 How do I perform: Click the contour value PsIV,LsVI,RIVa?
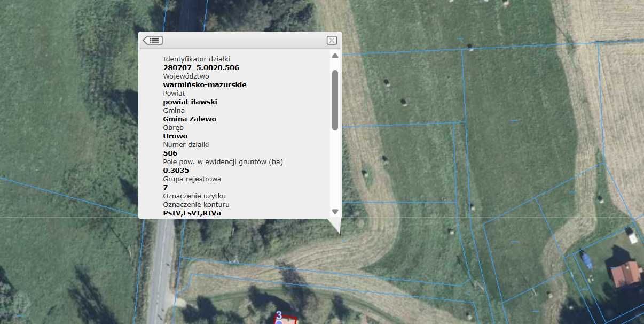click(x=192, y=213)
